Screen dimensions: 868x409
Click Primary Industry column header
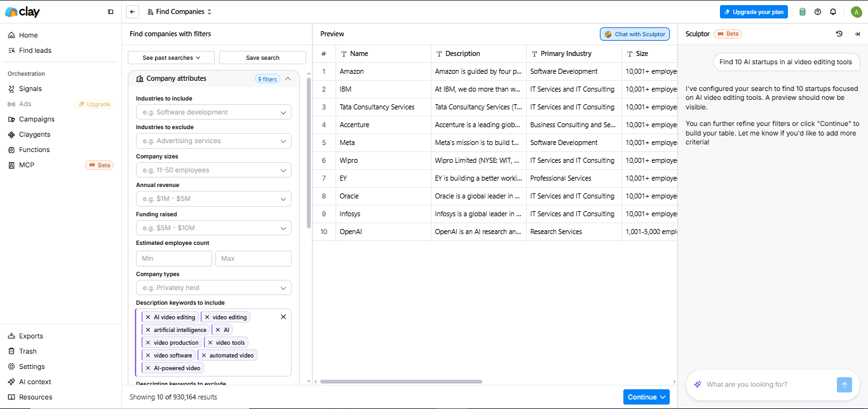574,53
